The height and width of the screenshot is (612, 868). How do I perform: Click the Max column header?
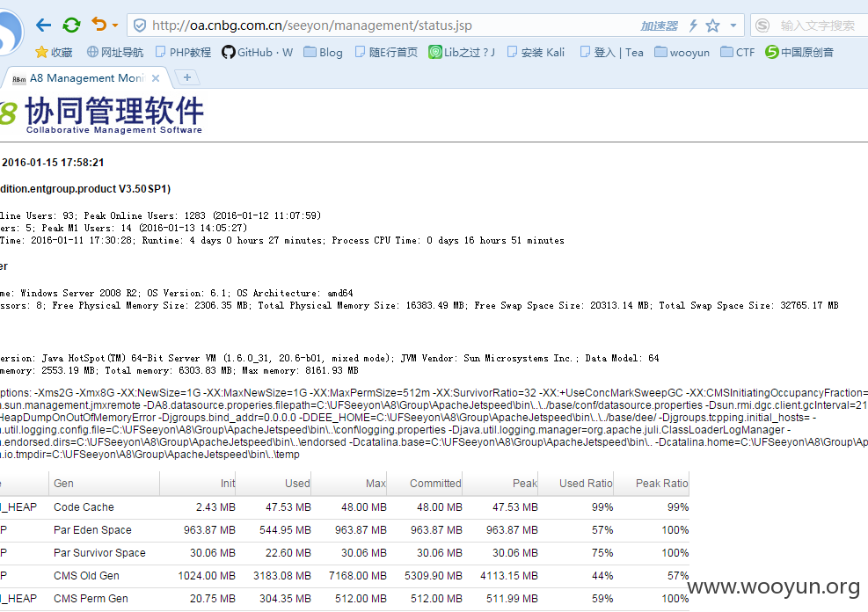(376, 483)
